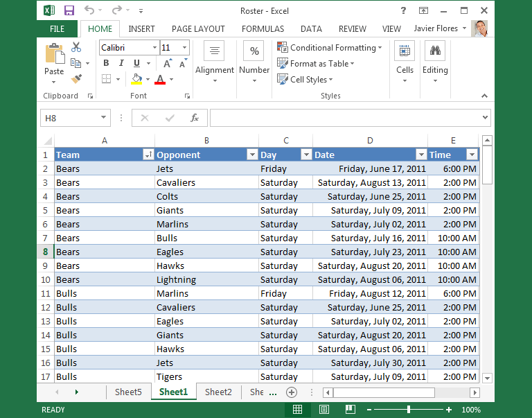Open the font size 11 dropdown
The image size is (532, 418).
pos(184,48)
